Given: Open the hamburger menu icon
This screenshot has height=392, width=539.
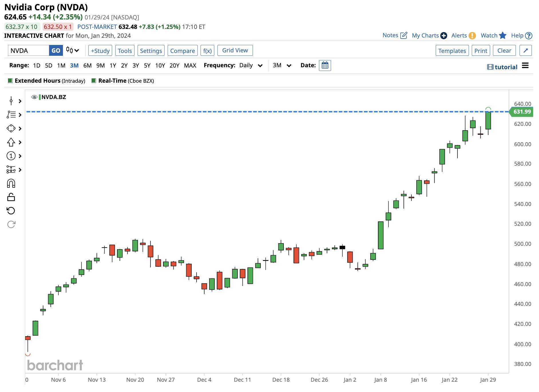Looking at the screenshot, I should coord(525,66).
